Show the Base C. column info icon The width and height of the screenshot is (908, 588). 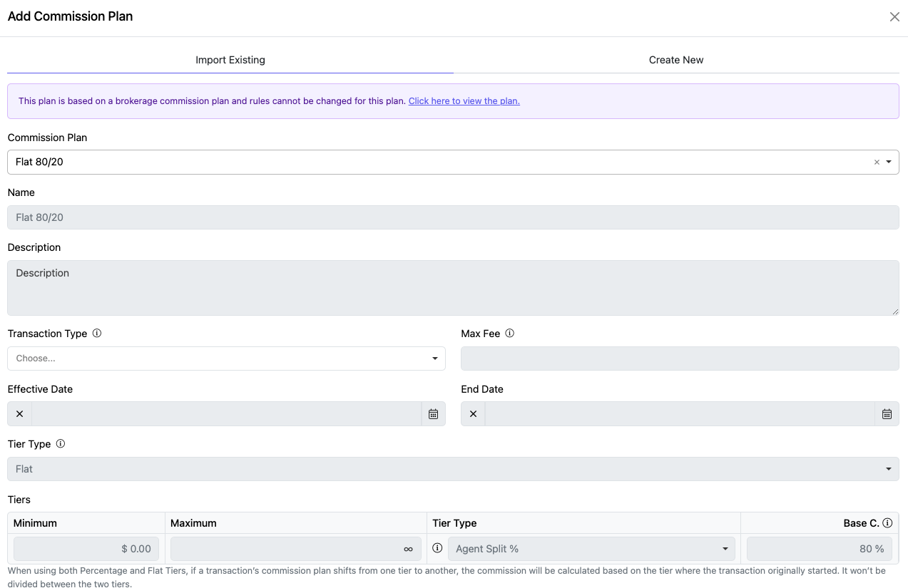point(887,522)
